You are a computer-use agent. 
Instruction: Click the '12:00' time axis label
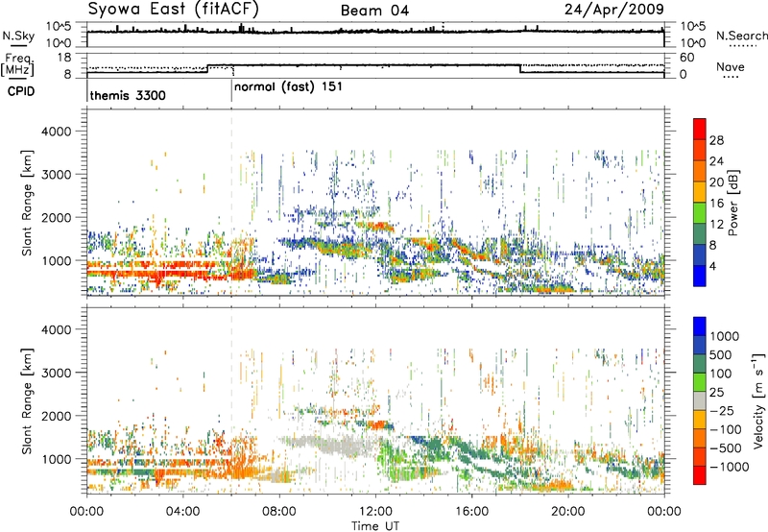(x=375, y=512)
